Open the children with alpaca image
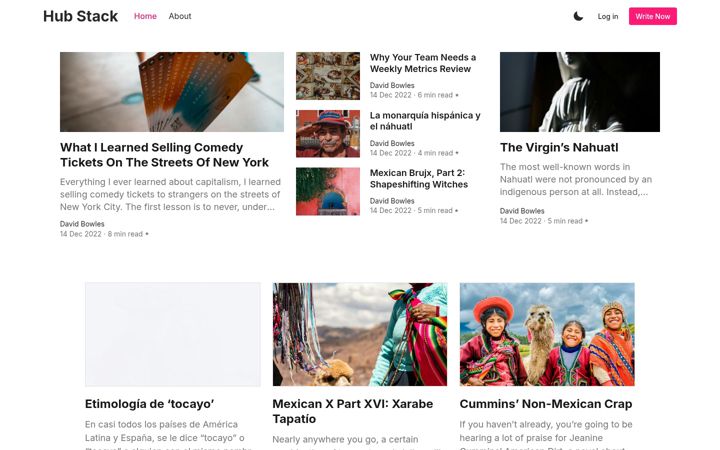The image size is (720, 450). [547, 334]
